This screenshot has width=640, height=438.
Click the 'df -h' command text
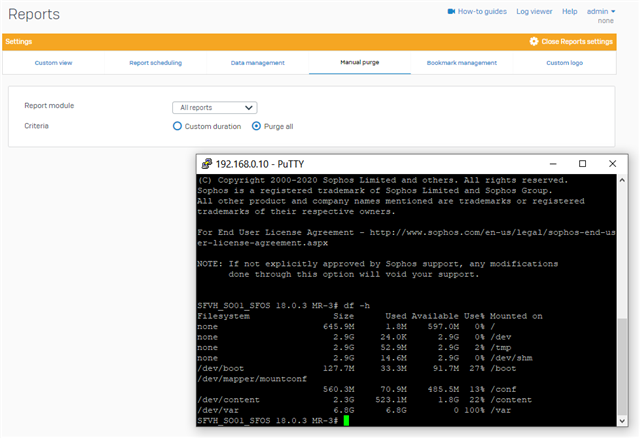pos(356,305)
